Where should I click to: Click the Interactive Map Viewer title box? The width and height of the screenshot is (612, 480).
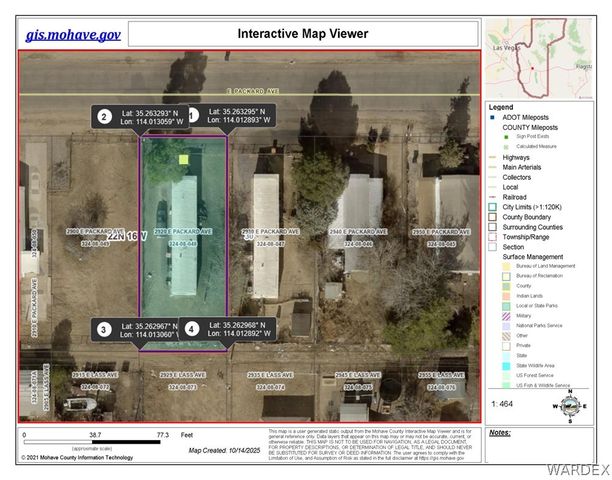(x=303, y=34)
